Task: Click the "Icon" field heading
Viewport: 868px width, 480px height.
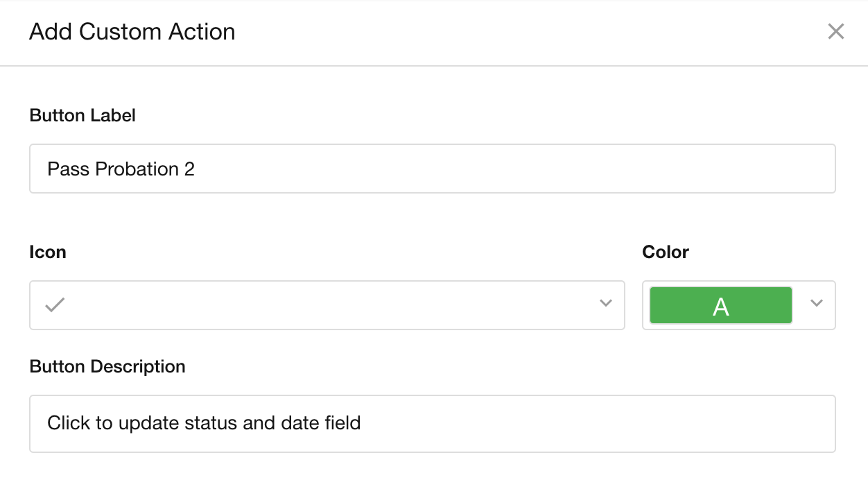Action: tap(48, 252)
